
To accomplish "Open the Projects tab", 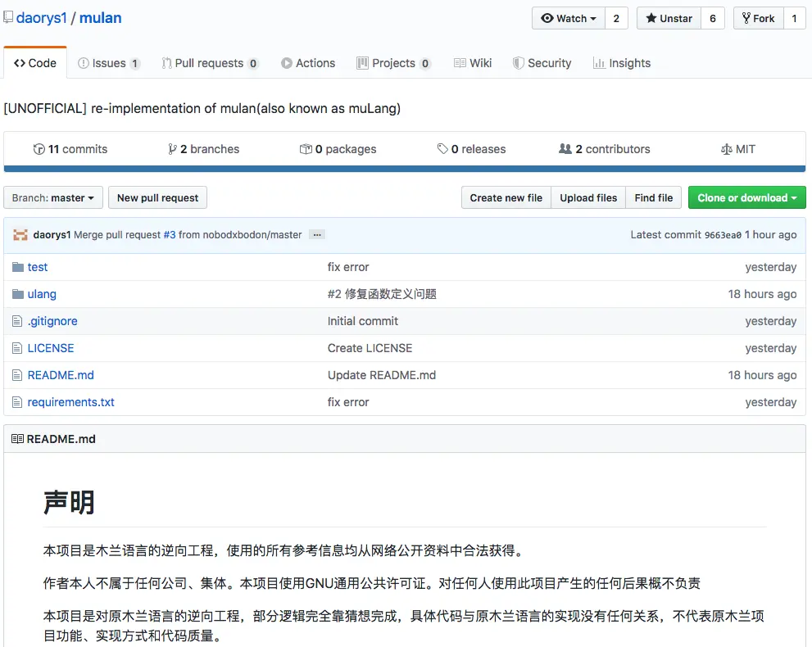I will (393, 63).
